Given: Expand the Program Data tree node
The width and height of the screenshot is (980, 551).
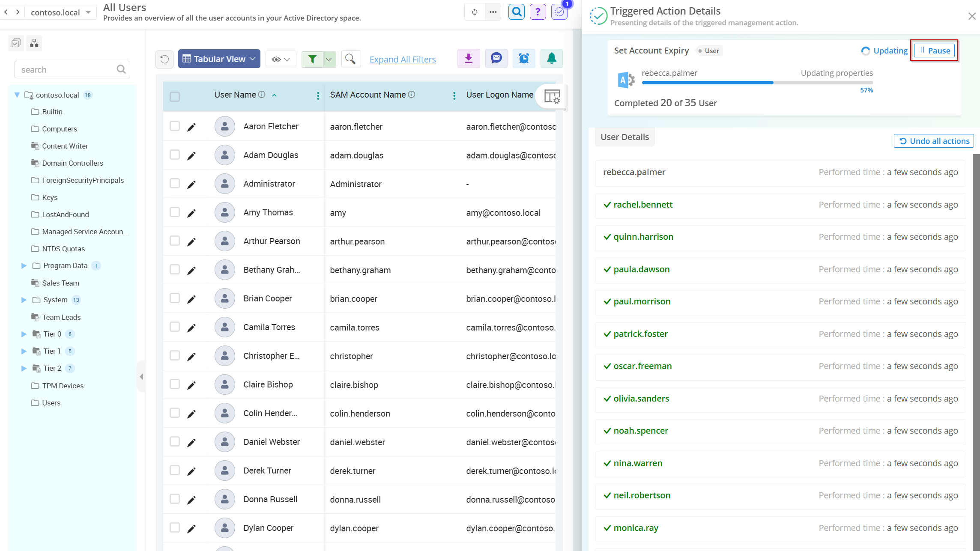Looking at the screenshot, I should (x=24, y=265).
